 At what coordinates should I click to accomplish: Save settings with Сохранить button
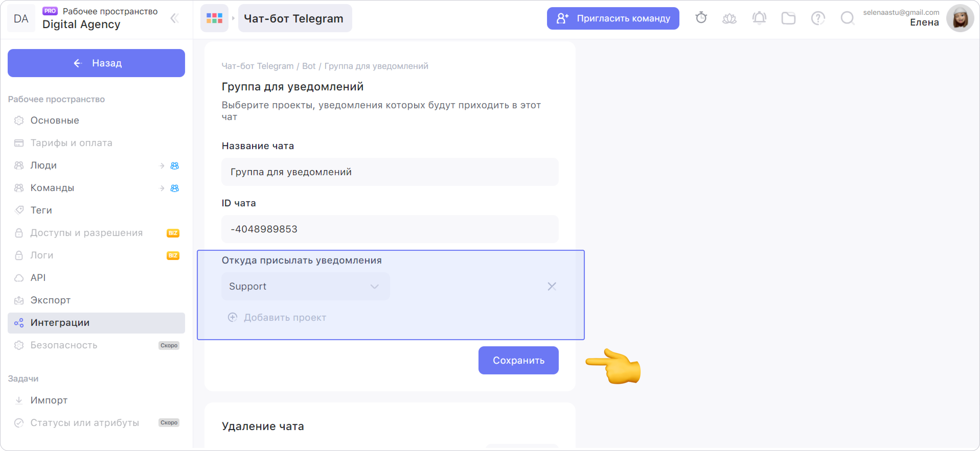coord(518,360)
